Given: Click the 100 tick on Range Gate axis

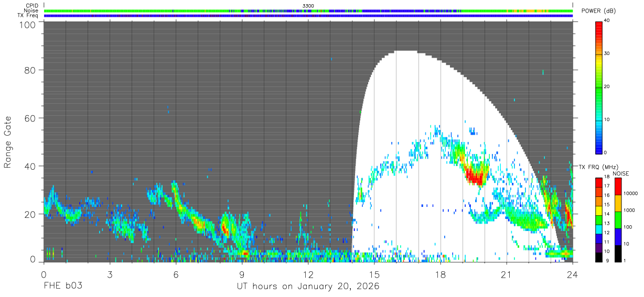Looking at the screenshot, I should [x=27, y=25].
